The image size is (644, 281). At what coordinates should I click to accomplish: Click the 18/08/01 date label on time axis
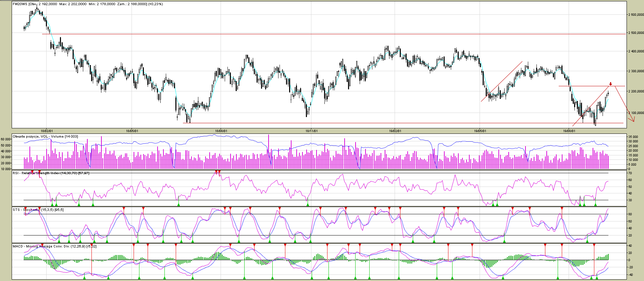coord(221,131)
